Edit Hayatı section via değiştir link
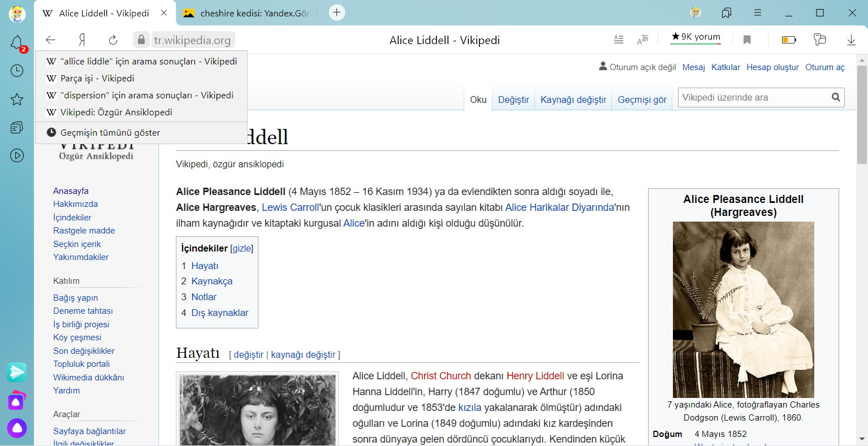The height and width of the screenshot is (446, 868). tap(248, 354)
